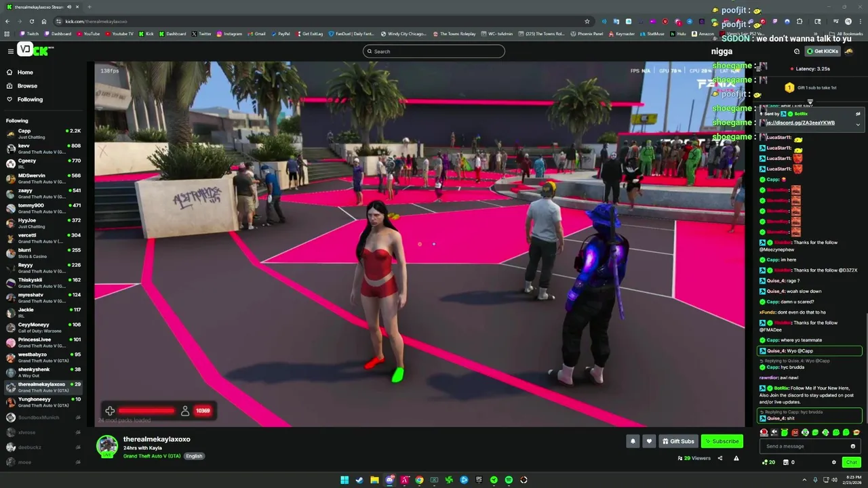Image resolution: width=868 pixels, height=488 pixels.
Task: Open Quise_4 Wyo @Capp highlighted message
Action: (x=810, y=350)
